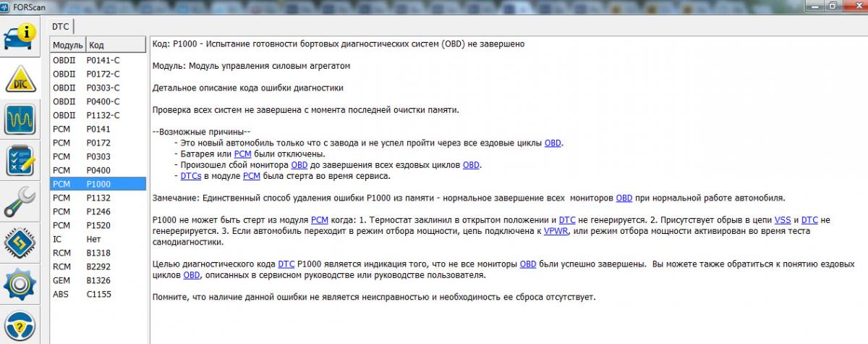The image size is (868, 344).
Task: Select the PCM P1520 row
Action: [x=98, y=225]
